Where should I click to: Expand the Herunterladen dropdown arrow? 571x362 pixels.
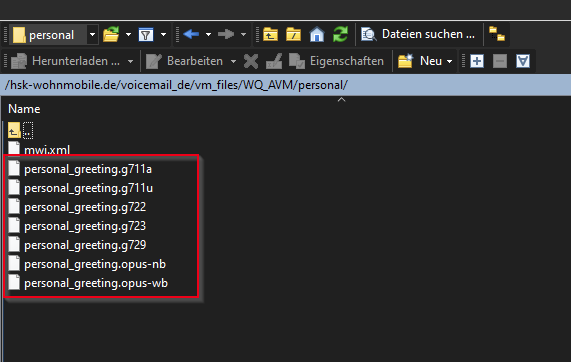click(x=130, y=61)
